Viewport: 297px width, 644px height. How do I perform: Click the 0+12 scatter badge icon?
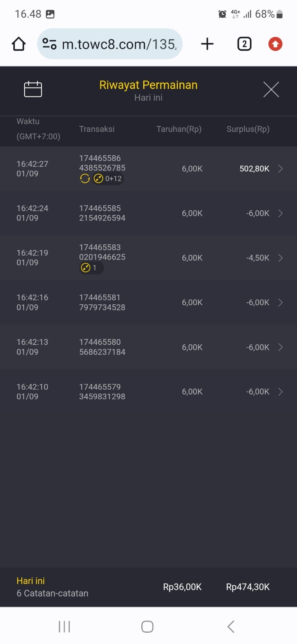tap(99, 179)
